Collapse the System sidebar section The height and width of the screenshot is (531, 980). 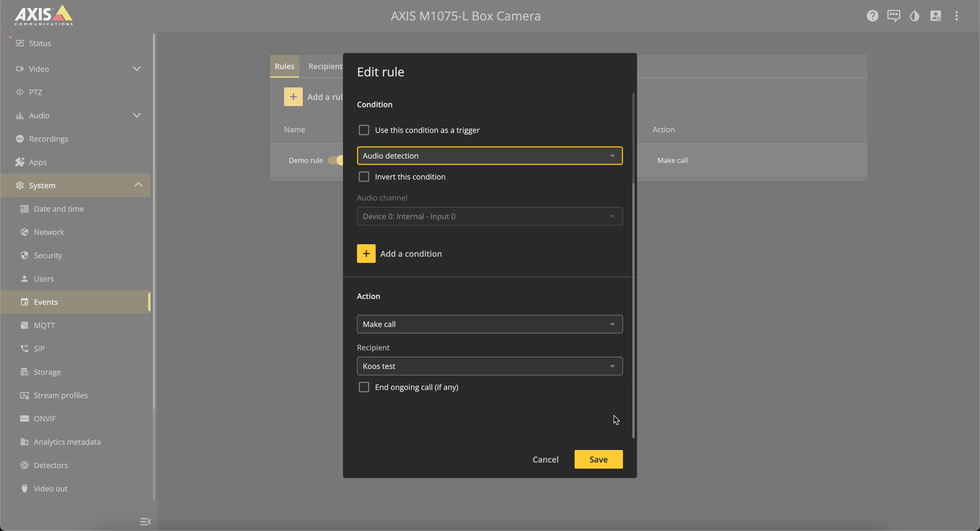pos(139,185)
